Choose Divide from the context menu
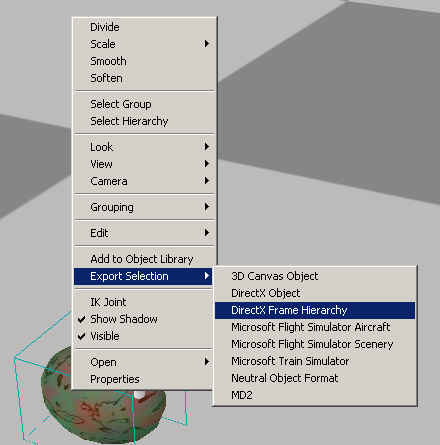 coord(144,27)
